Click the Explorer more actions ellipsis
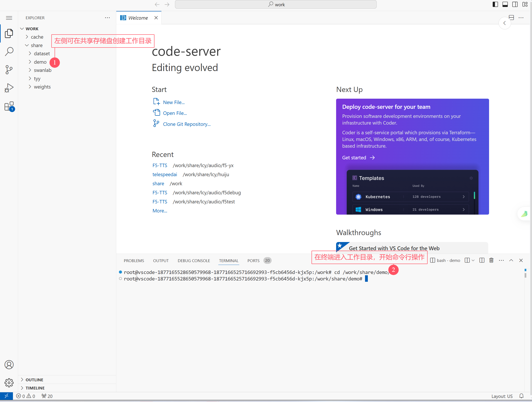The image size is (532, 402). (107, 18)
